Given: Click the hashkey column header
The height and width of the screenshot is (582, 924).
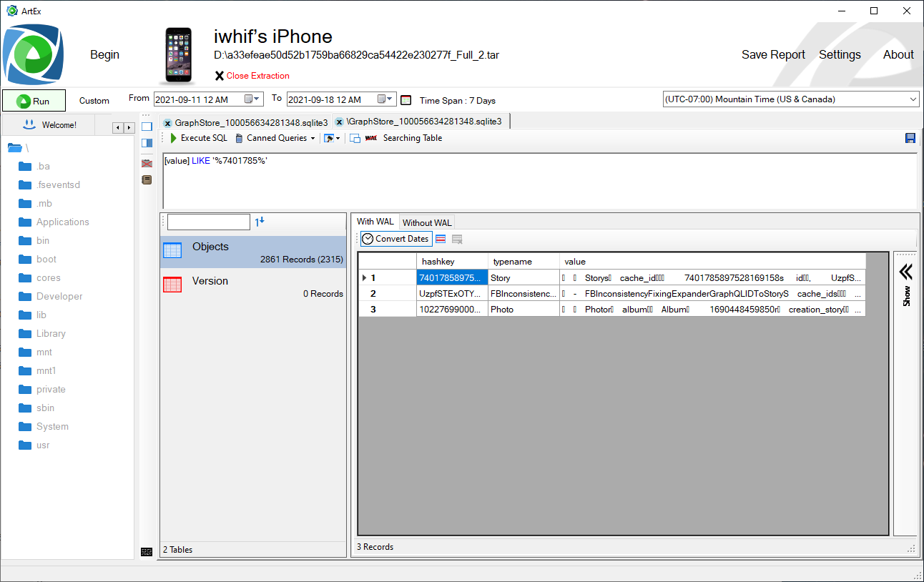Looking at the screenshot, I should [452, 261].
